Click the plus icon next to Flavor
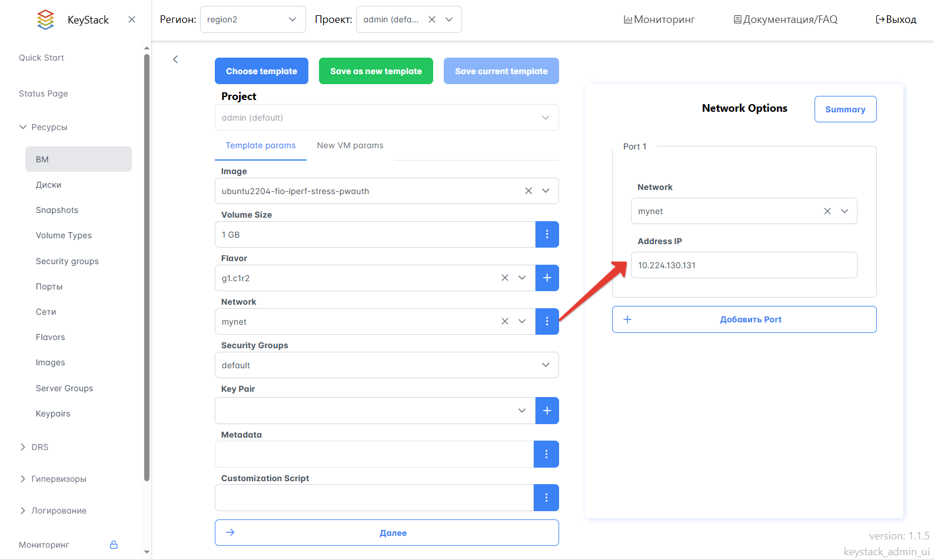Screen dimensions: 934x560 [547, 278]
